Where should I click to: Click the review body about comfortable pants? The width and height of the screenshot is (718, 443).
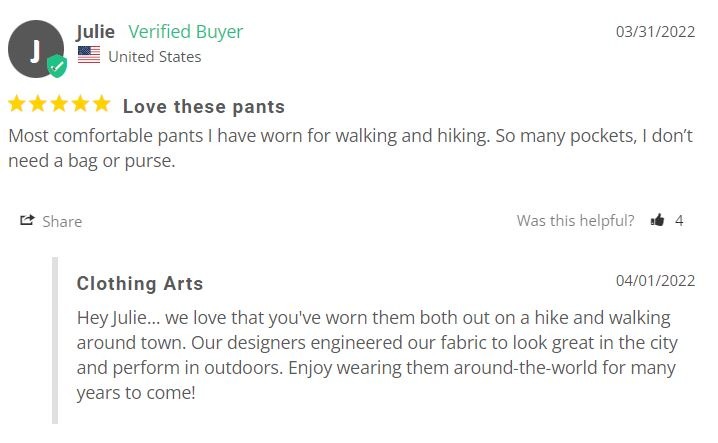(x=350, y=148)
